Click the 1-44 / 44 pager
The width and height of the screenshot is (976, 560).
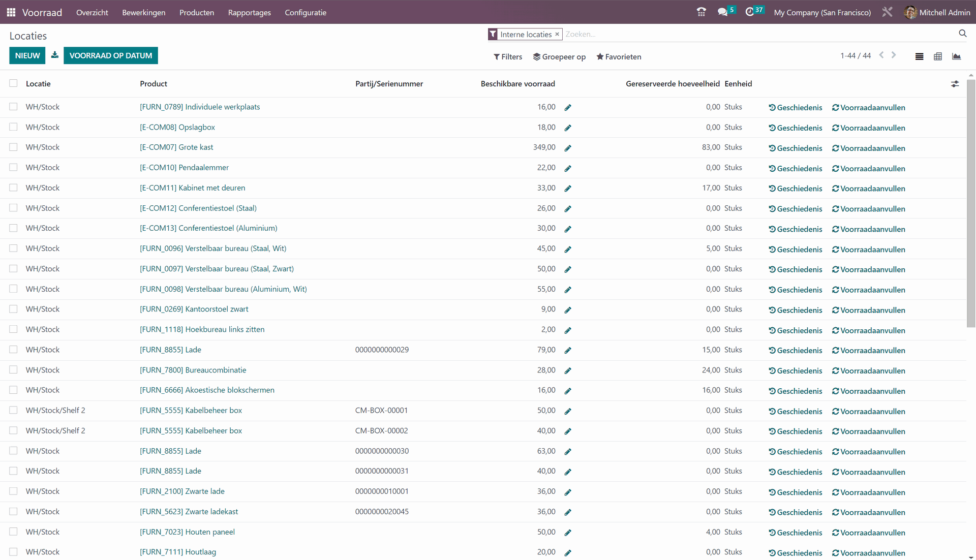click(x=855, y=55)
